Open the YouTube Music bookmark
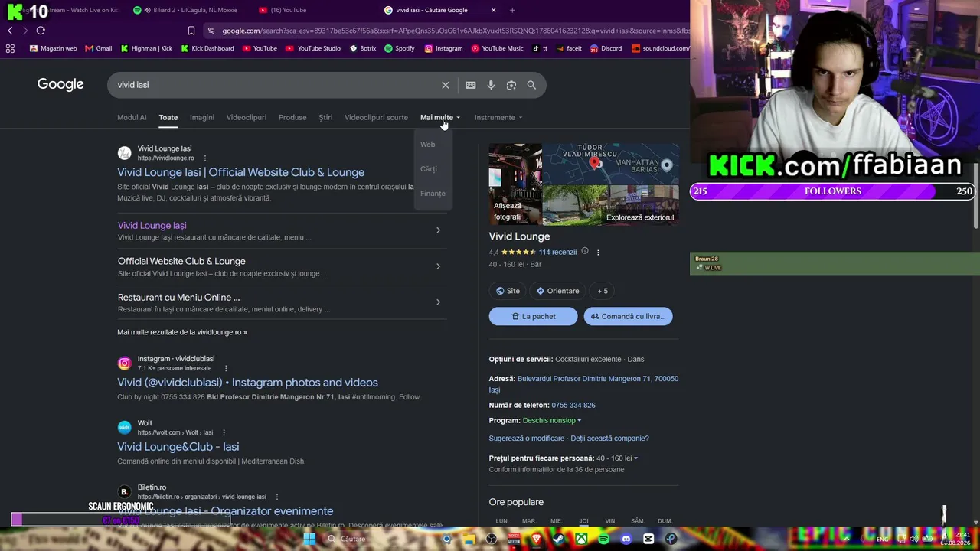Viewport: 980px width, 551px height. point(498,48)
